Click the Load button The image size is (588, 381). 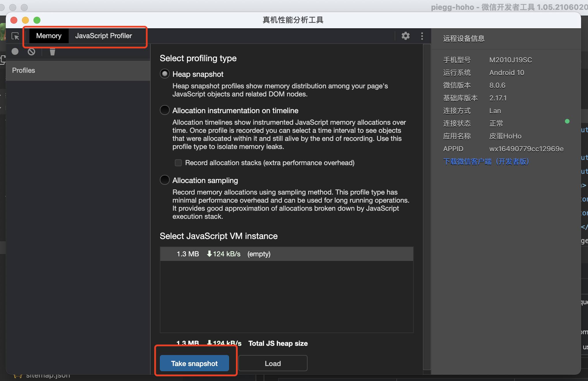click(273, 363)
